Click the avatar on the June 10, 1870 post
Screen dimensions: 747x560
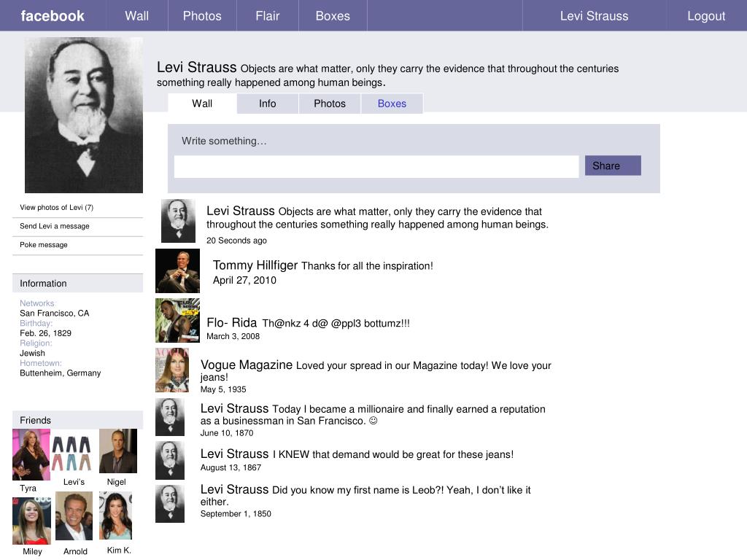pyautogui.click(x=169, y=417)
